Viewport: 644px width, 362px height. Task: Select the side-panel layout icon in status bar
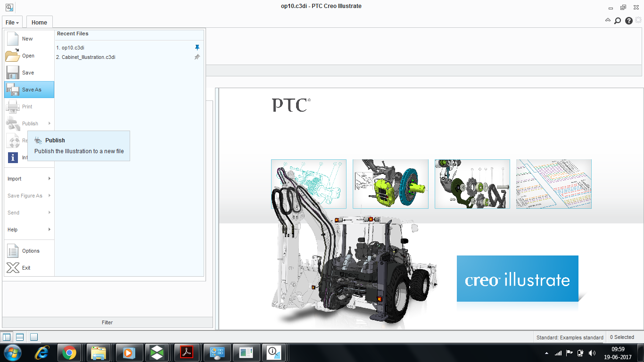coord(7,337)
